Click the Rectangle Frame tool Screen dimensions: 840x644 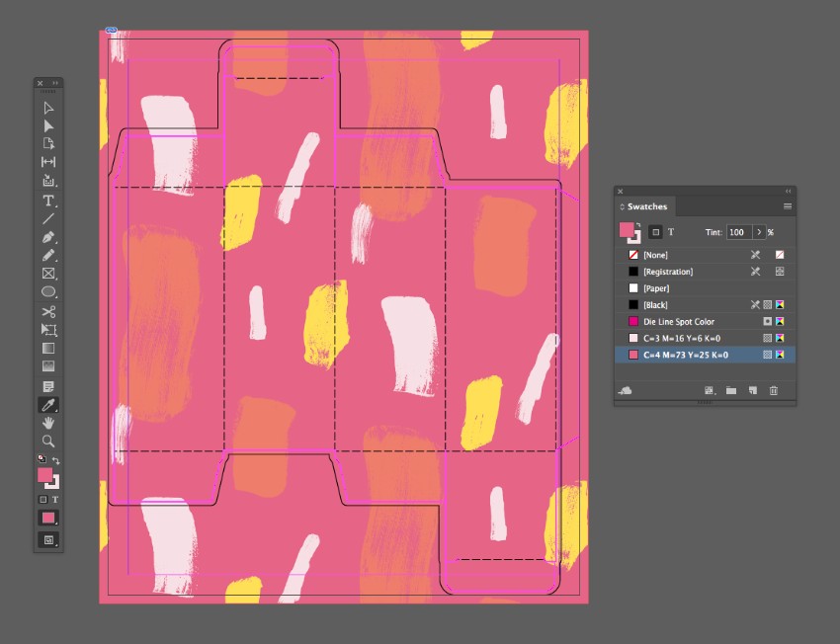(x=48, y=274)
